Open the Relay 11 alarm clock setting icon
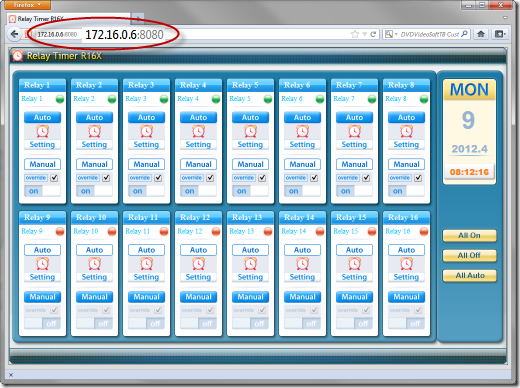 tap(146, 264)
